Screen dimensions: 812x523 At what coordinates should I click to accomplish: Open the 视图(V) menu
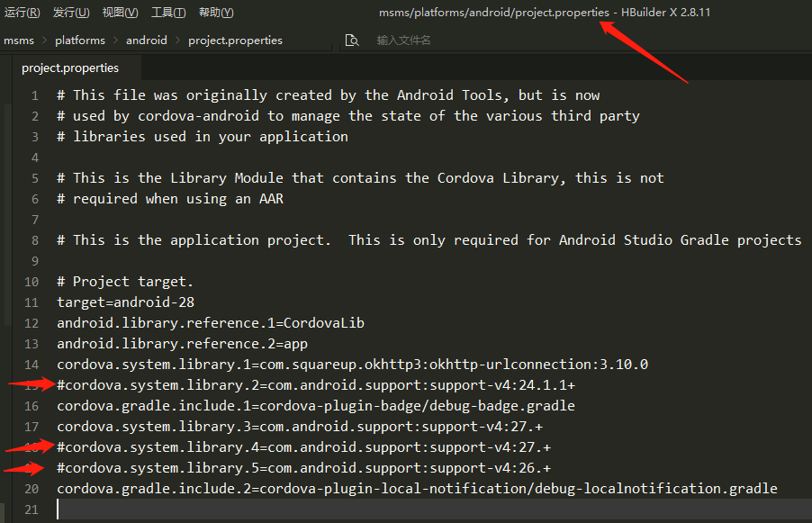click(x=120, y=12)
